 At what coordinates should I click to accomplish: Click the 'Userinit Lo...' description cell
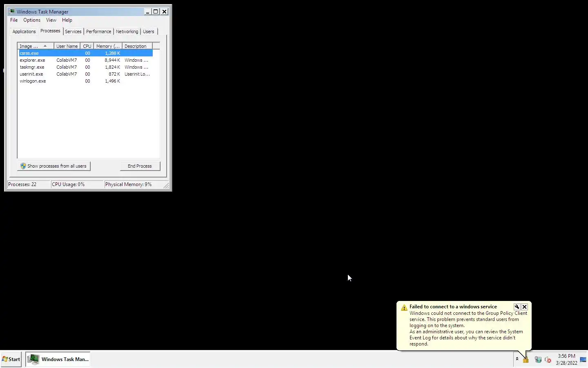click(137, 74)
